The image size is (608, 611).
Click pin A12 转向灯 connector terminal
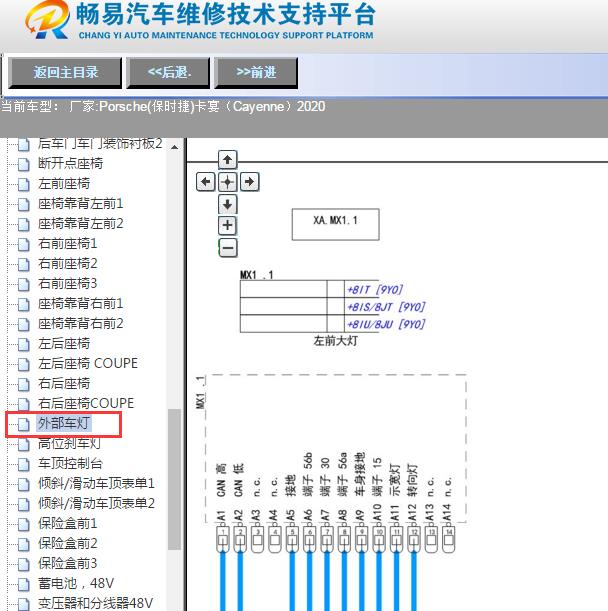pos(414,539)
